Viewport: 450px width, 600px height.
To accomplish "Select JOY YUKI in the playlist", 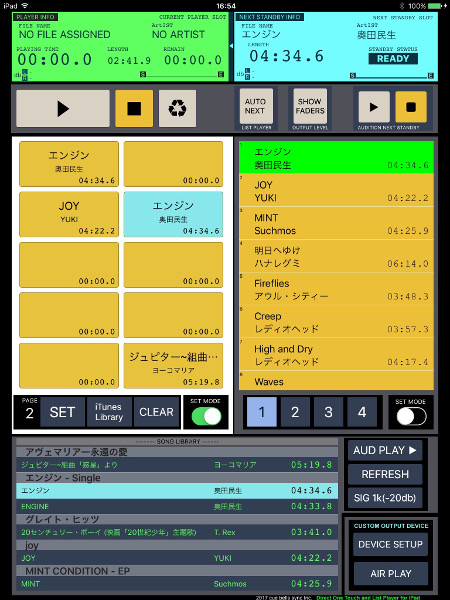I will click(336, 191).
